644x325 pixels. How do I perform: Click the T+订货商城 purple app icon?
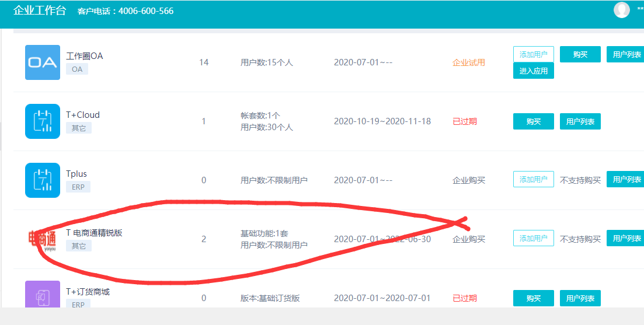[x=43, y=294]
